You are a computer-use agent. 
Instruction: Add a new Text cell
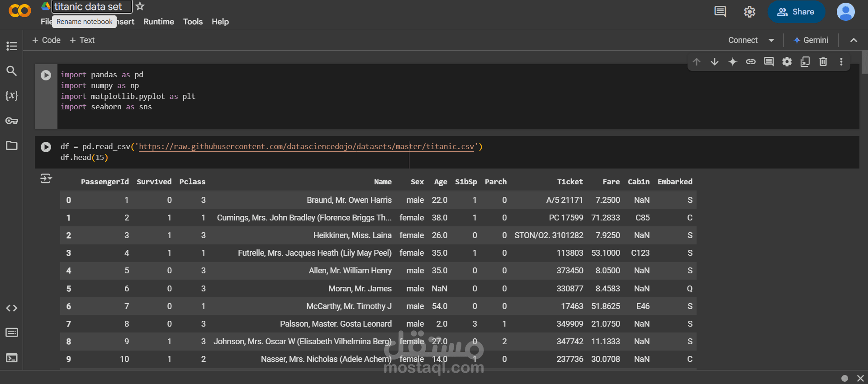pyautogui.click(x=82, y=40)
